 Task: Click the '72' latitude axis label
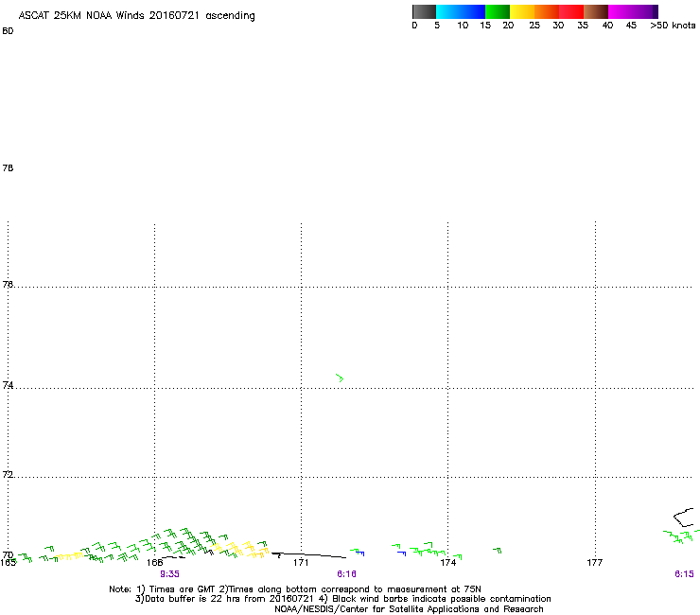[8, 474]
